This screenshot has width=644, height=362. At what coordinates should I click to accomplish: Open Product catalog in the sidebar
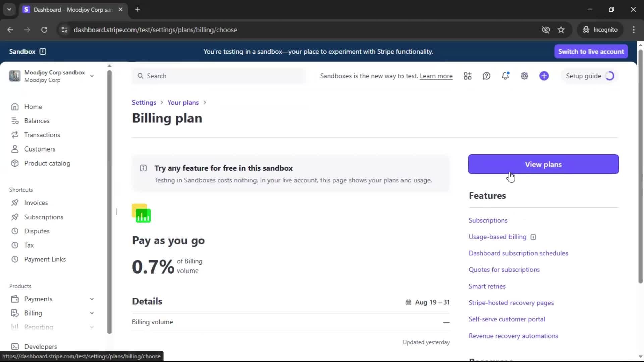click(47, 163)
